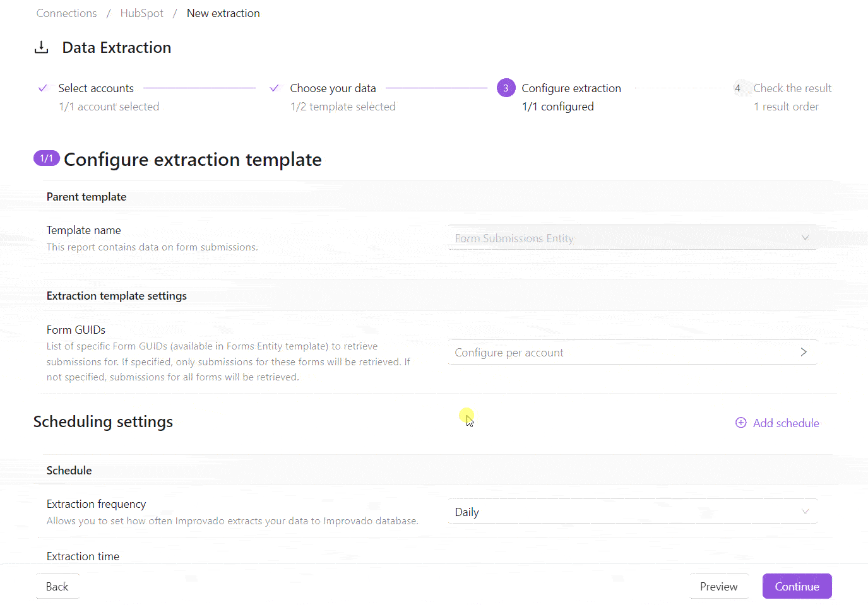Open the Connections breadcrumb link
Image resolution: width=868 pixels, height=605 pixels.
coord(66,13)
